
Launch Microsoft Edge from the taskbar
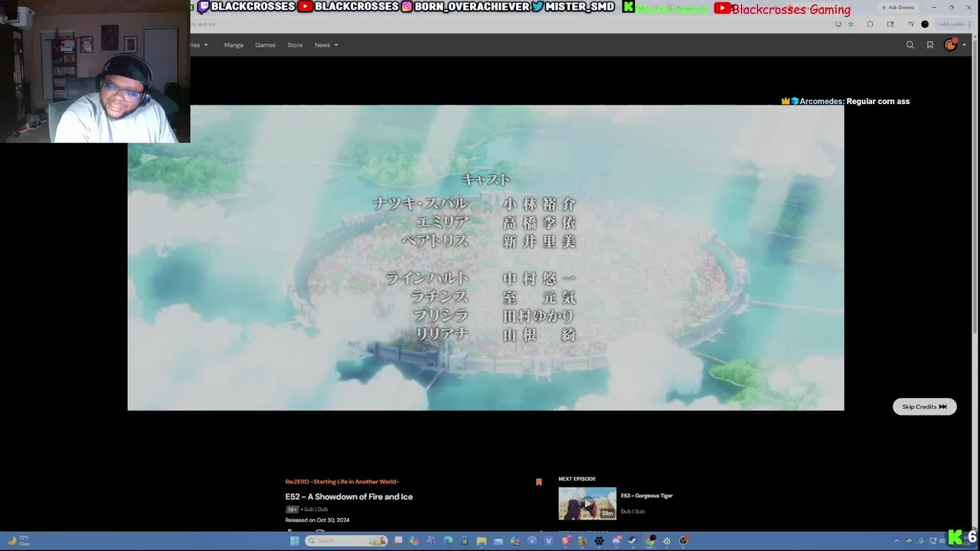click(448, 541)
